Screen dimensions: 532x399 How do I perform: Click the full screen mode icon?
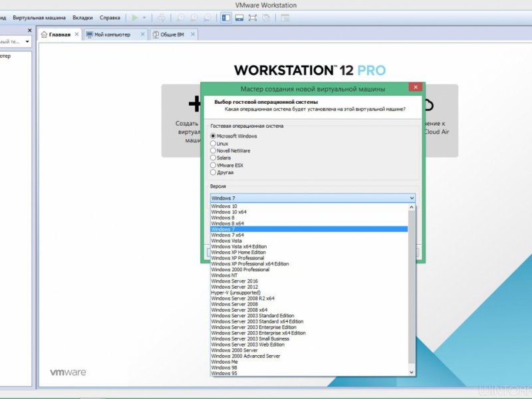253,18
